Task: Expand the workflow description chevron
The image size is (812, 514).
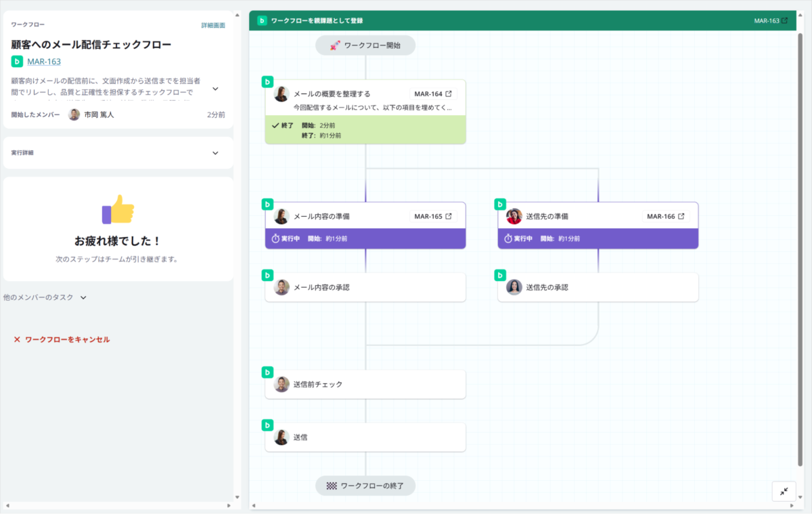Action: tap(215, 89)
